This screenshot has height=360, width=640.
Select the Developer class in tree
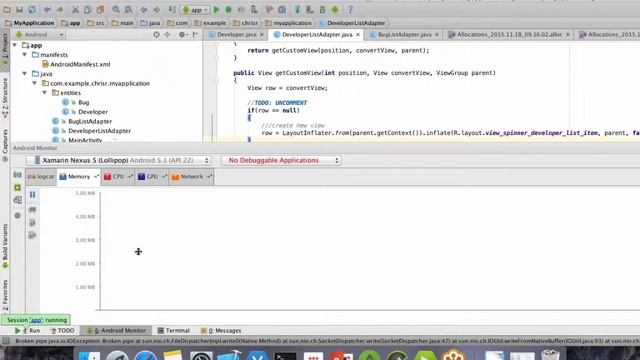85,111
